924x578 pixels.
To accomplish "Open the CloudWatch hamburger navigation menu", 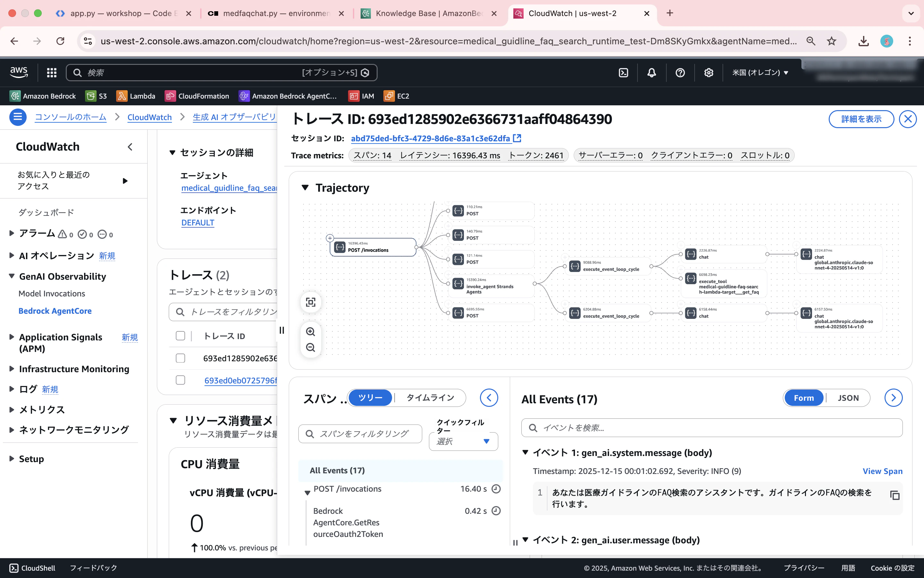I will tap(18, 117).
